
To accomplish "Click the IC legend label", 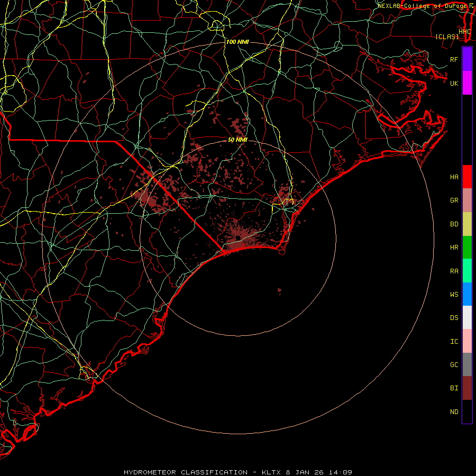I will 454,342.
